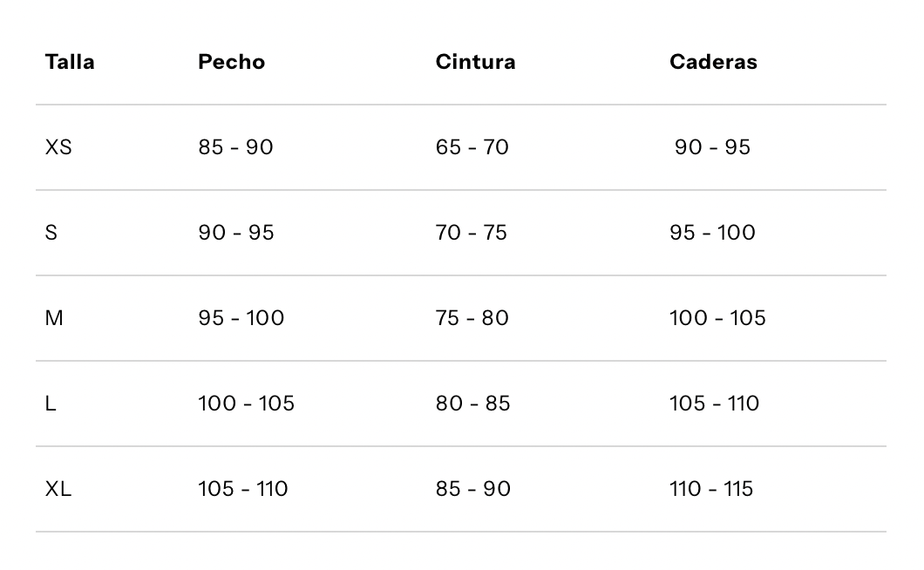
Task: Click the XL chest value 105 - 110
Action: (x=243, y=489)
